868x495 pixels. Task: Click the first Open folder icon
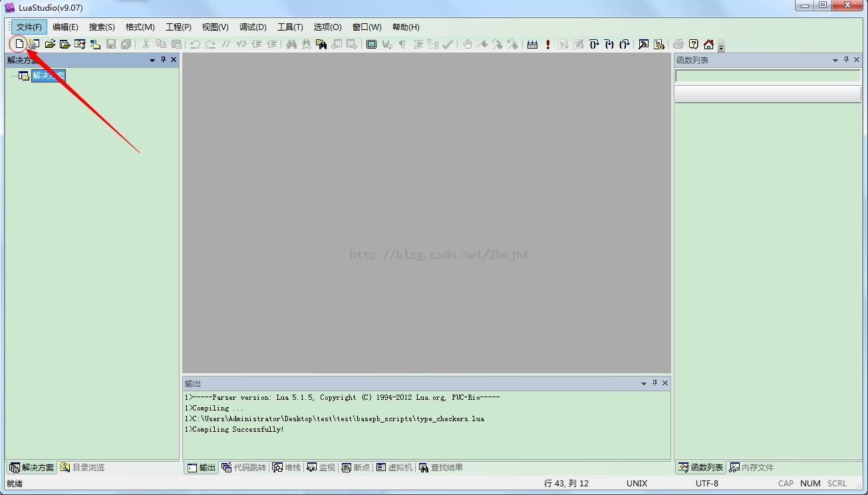[x=50, y=44]
